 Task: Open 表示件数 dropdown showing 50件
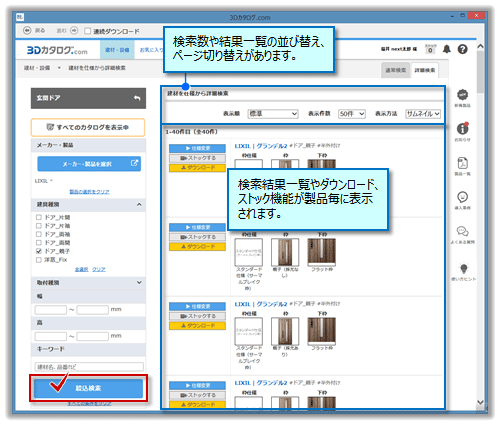click(352, 114)
